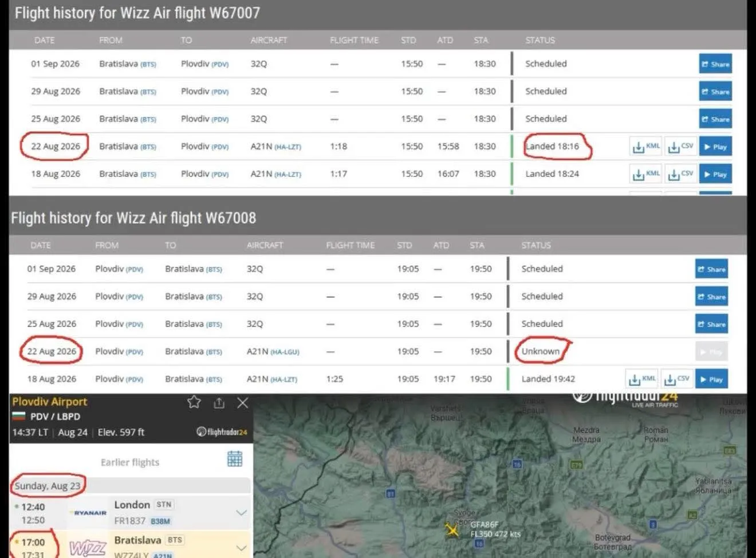Image resolution: width=756 pixels, height=558 pixels.
Task: Click the BTS airport code badge in flight list
Action: [x=175, y=540]
